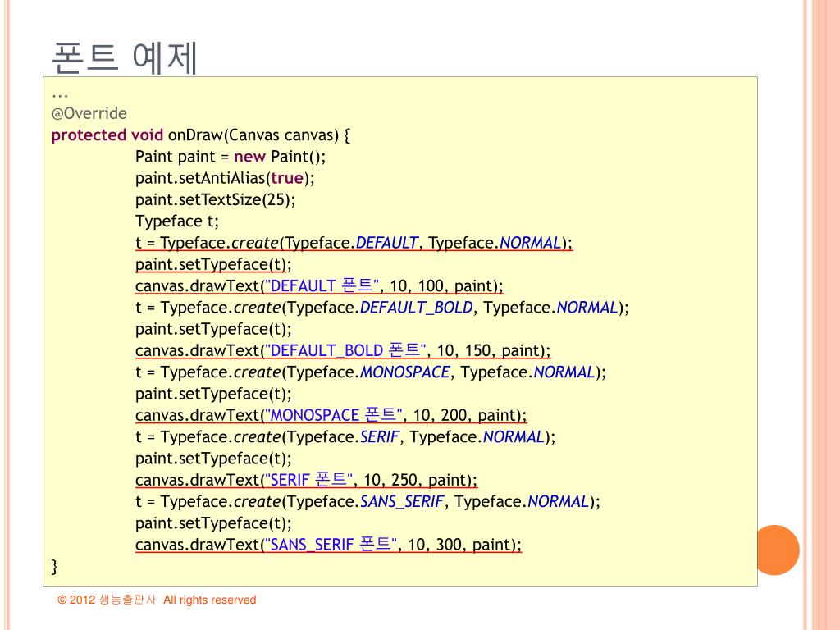The width and height of the screenshot is (840, 630).
Task: Select the paint.setAntiAlias(true); line
Action: (x=225, y=178)
